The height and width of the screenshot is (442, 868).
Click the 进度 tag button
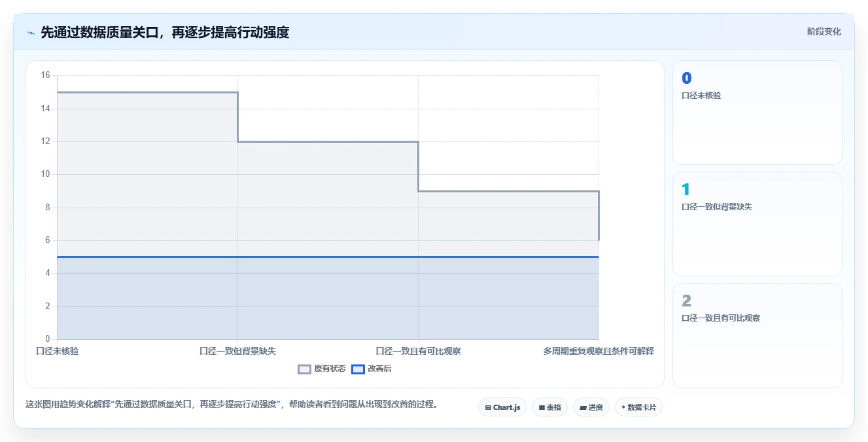coord(591,407)
